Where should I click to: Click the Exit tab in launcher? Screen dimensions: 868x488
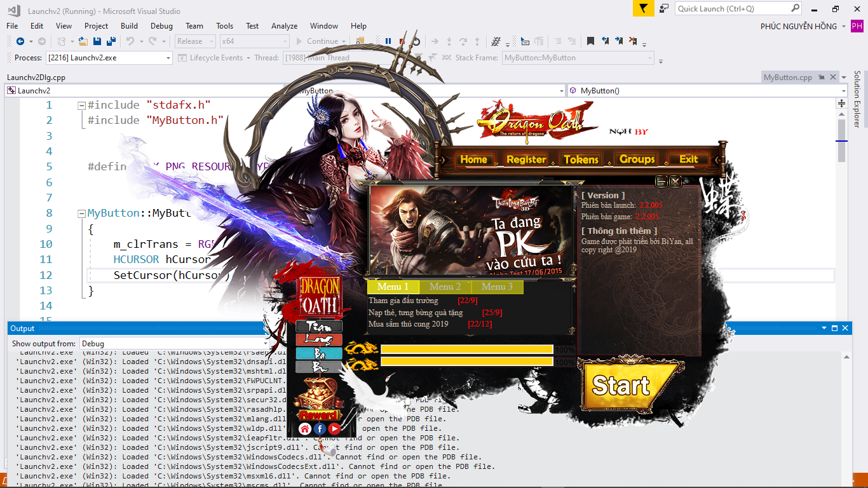click(x=689, y=159)
